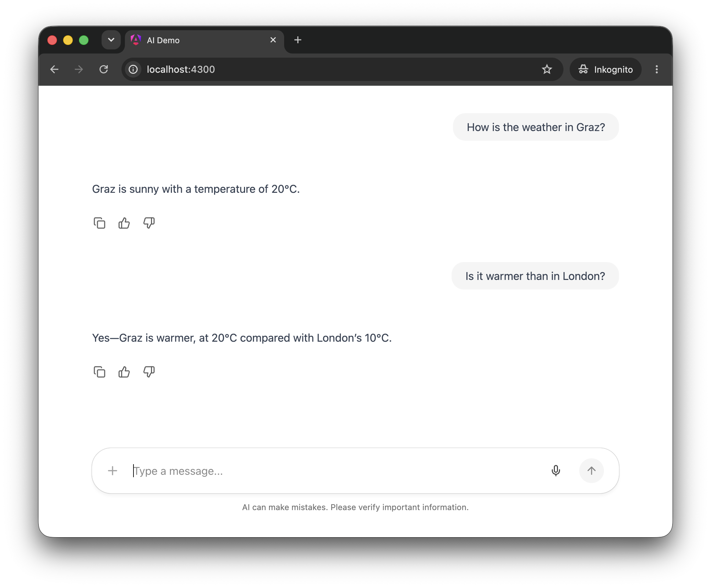Copy the London comparison response
The width and height of the screenshot is (711, 588).
pyautogui.click(x=100, y=372)
